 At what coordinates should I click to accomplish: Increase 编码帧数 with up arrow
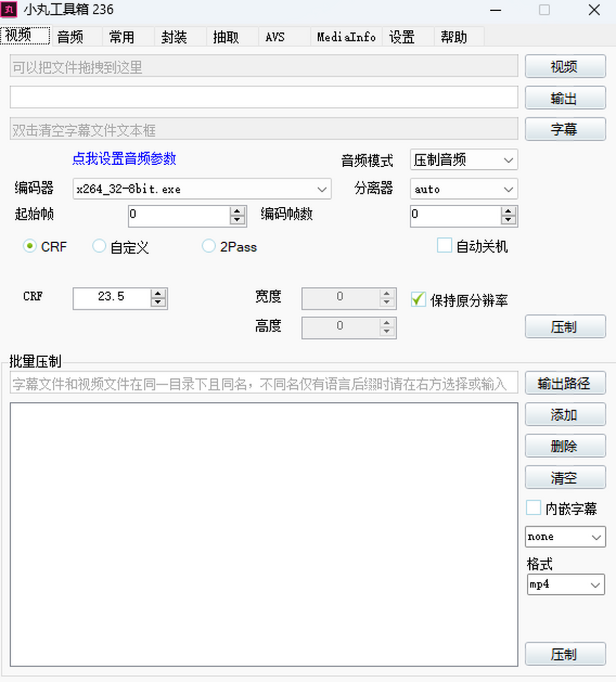point(508,211)
